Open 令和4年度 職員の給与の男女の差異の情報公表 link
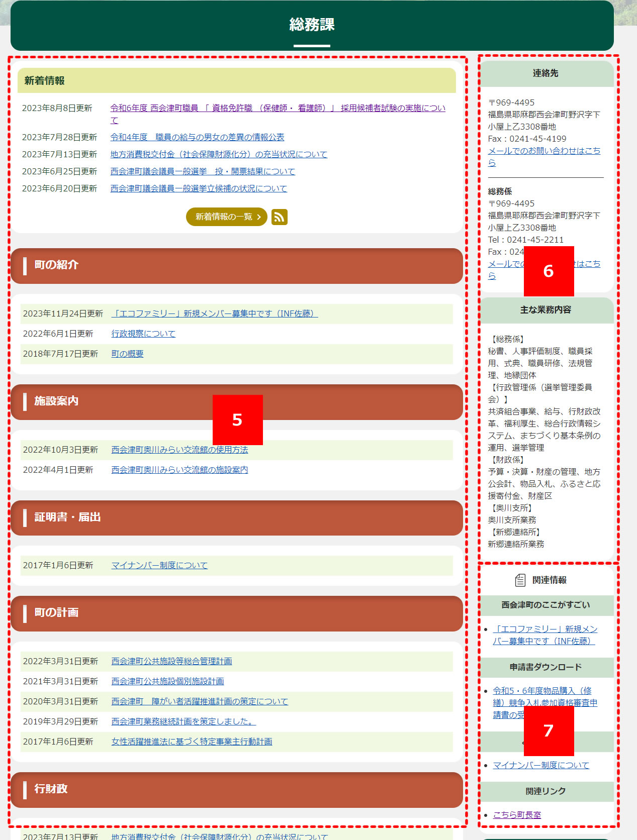The image size is (637, 840). click(197, 137)
